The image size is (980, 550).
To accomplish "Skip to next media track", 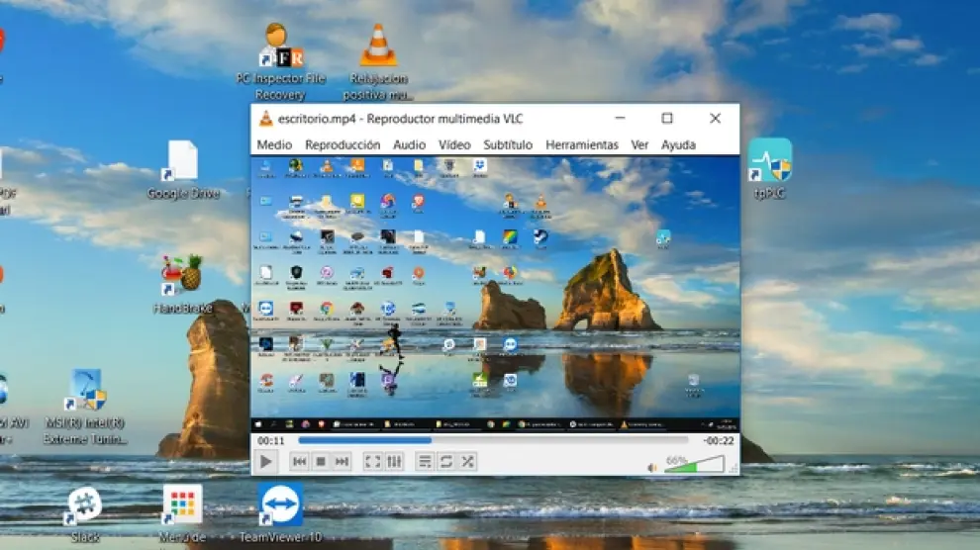I will pos(342,462).
